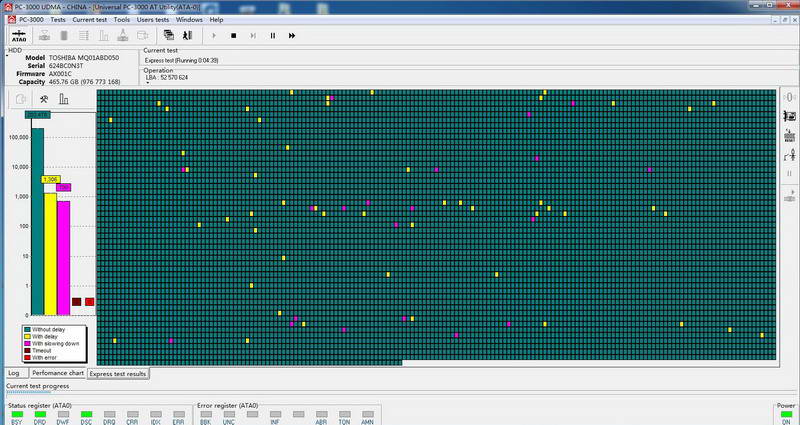
Task: Open the Current test menu
Action: click(x=90, y=19)
